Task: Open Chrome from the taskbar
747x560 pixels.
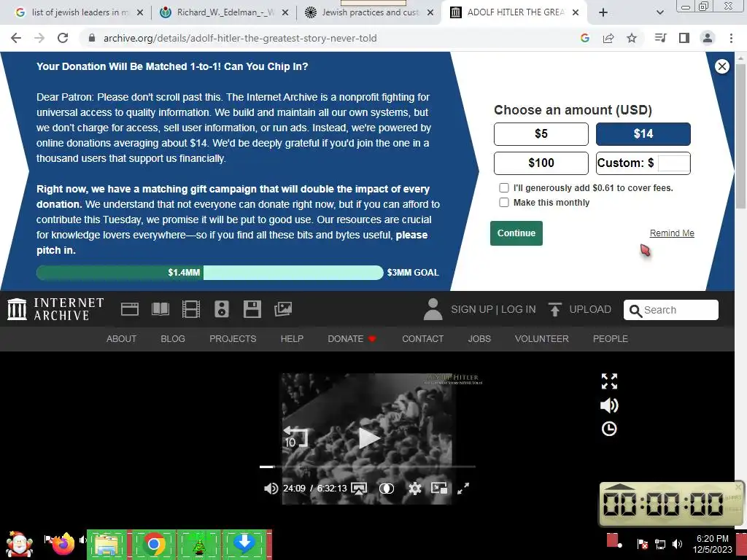Action: 153,544
